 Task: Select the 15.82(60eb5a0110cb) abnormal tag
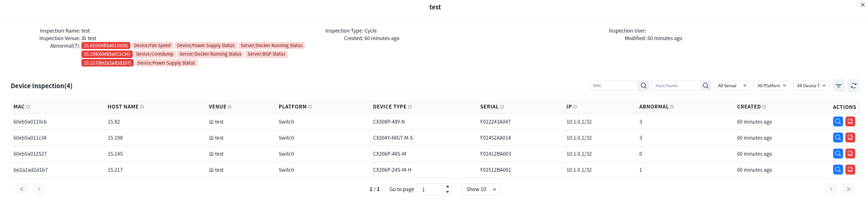pos(106,46)
